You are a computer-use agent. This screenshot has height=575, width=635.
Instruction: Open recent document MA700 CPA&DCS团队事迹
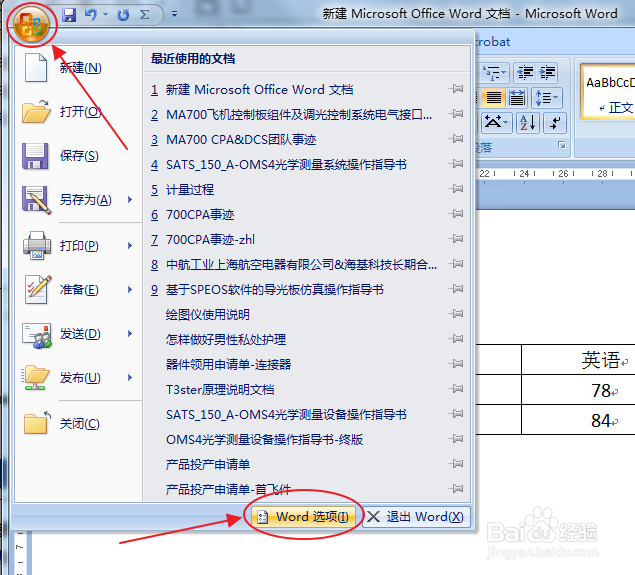click(x=307, y=140)
